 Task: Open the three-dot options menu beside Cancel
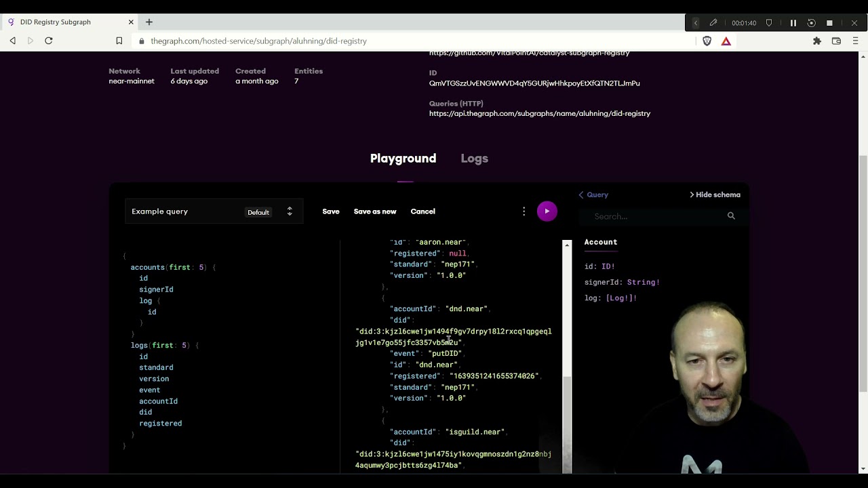pyautogui.click(x=524, y=211)
